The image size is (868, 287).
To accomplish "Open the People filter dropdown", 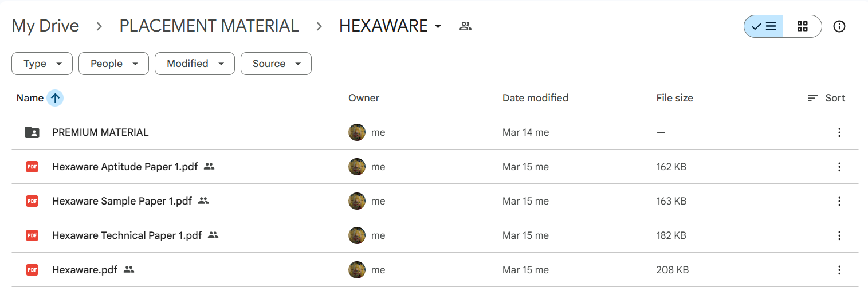I will 113,64.
